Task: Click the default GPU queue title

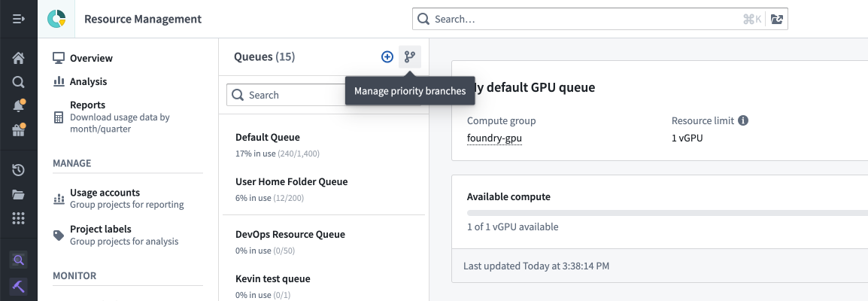Action: click(x=532, y=87)
